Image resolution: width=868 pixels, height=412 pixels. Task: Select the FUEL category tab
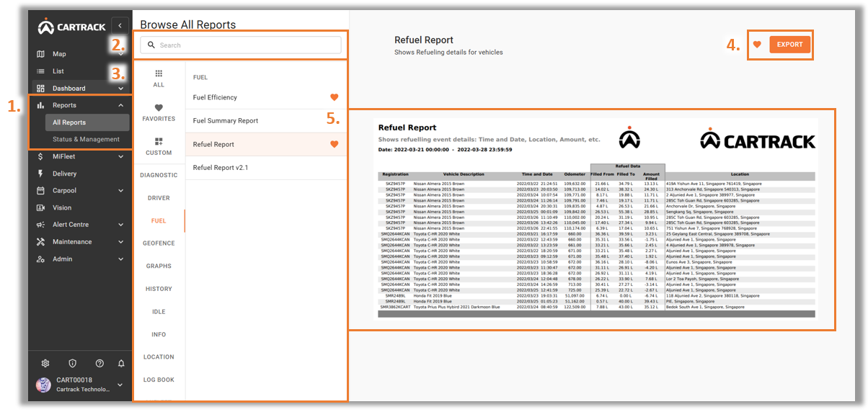click(159, 221)
